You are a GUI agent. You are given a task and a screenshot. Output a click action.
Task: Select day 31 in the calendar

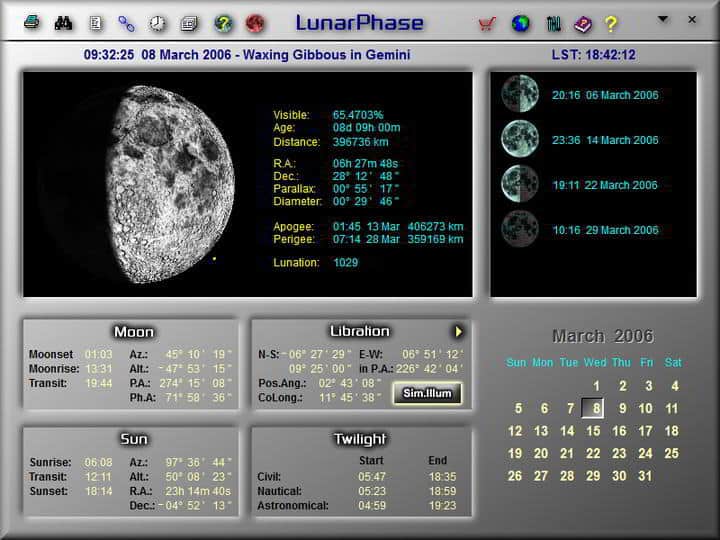click(x=645, y=476)
